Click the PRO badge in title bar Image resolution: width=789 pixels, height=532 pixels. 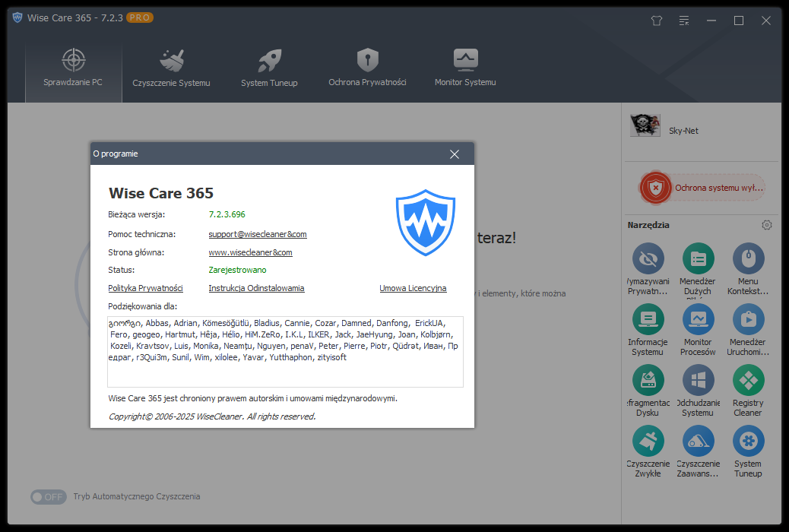point(139,17)
